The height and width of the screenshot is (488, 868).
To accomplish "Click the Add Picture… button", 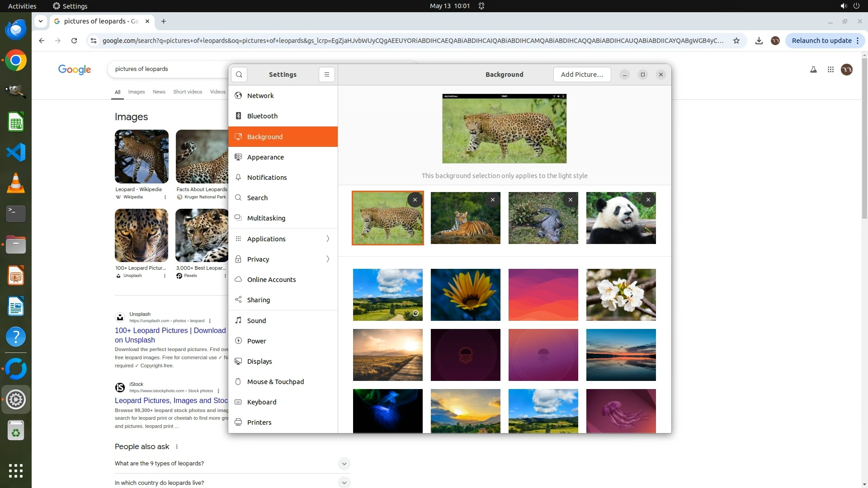I will pos(582,75).
